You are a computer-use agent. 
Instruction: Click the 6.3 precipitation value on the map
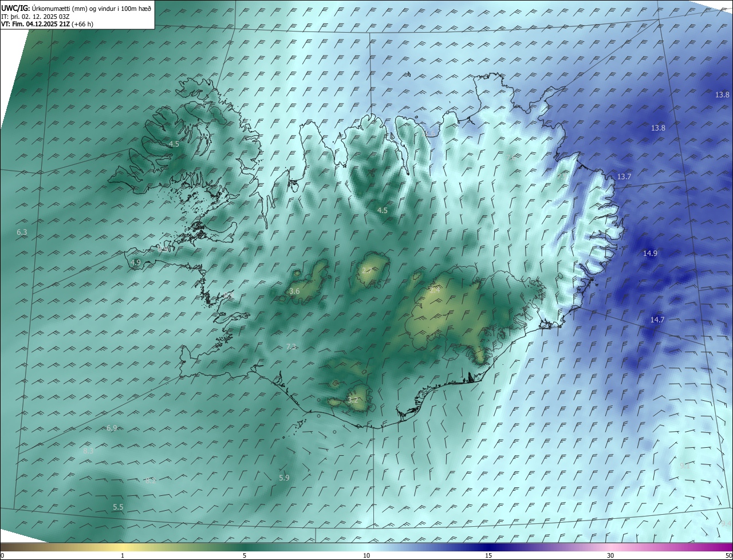(22, 232)
